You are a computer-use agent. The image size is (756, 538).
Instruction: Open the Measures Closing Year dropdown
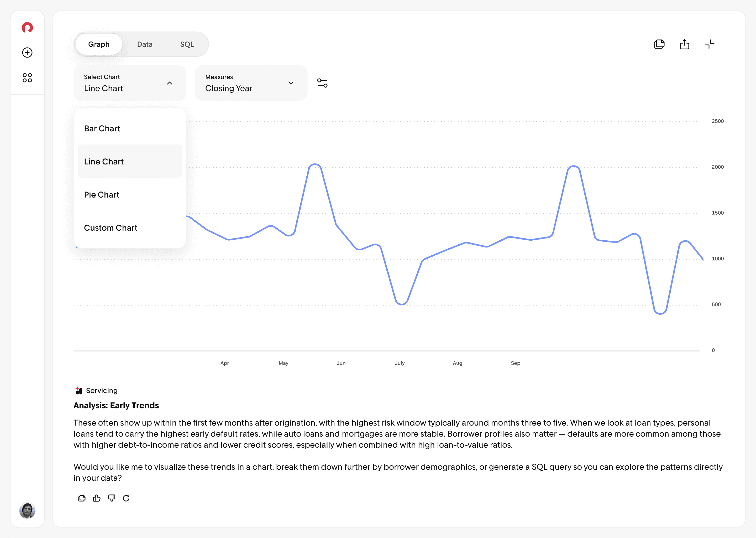251,83
